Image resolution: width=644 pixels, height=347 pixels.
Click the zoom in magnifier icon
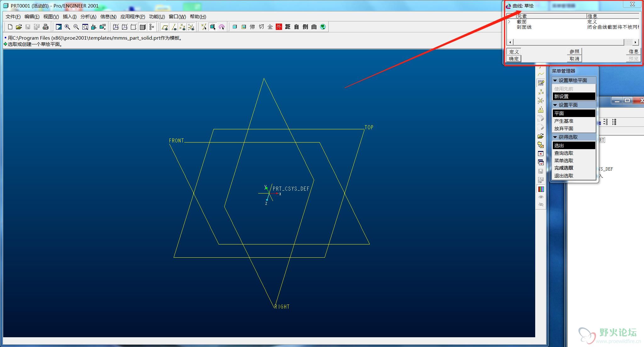click(x=67, y=27)
